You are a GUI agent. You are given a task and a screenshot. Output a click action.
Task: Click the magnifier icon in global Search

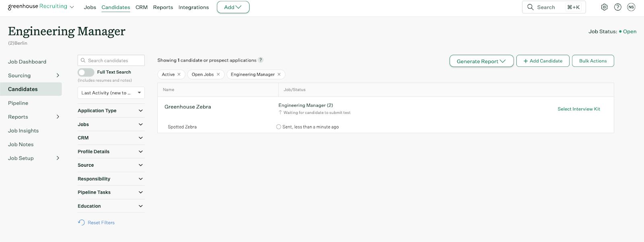click(530, 7)
